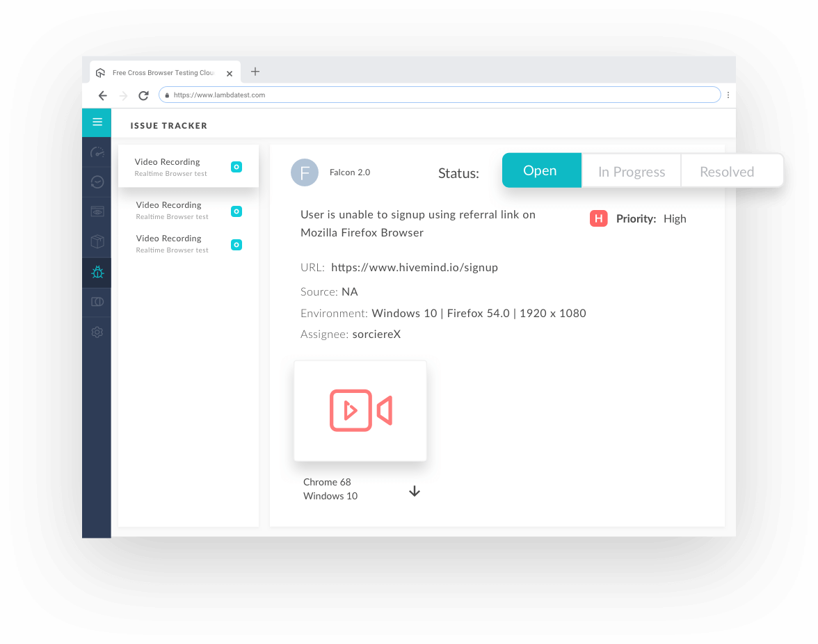Set status to Open
818x644 pixels.
[x=540, y=171]
